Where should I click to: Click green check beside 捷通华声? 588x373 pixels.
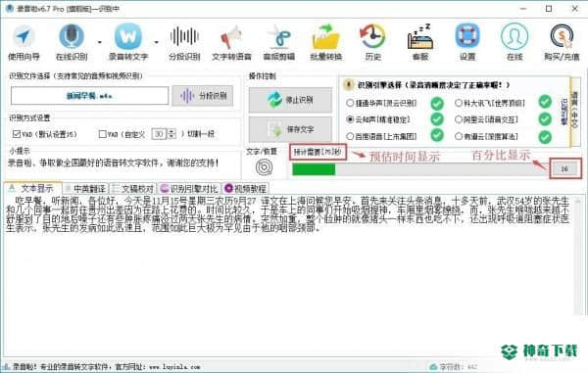tap(437, 104)
